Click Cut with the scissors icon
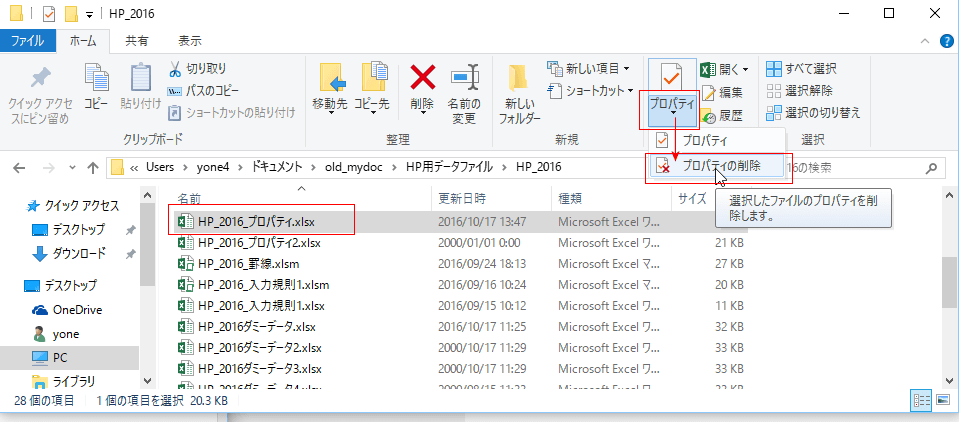The image size is (959, 422). [x=198, y=68]
